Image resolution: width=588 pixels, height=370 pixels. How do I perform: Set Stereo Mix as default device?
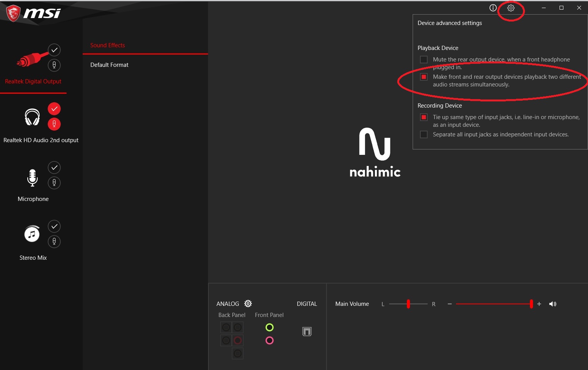click(x=54, y=226)
